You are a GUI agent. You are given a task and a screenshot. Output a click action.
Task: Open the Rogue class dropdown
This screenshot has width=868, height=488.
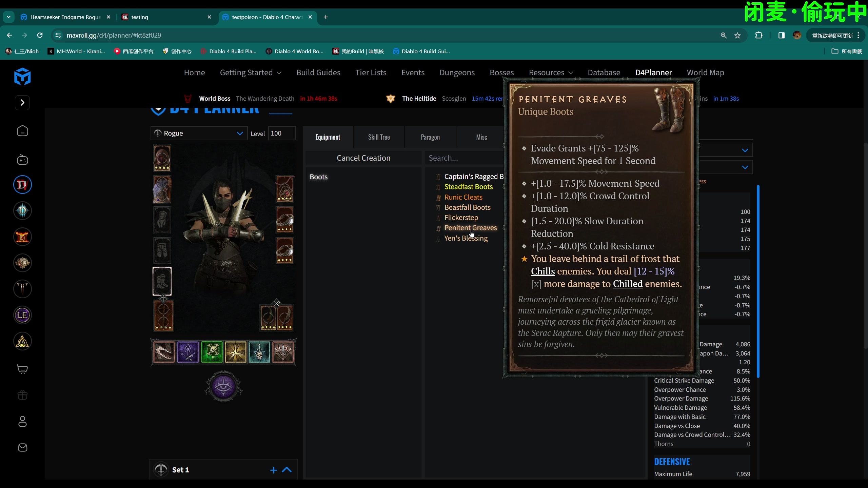coord(199,133)
